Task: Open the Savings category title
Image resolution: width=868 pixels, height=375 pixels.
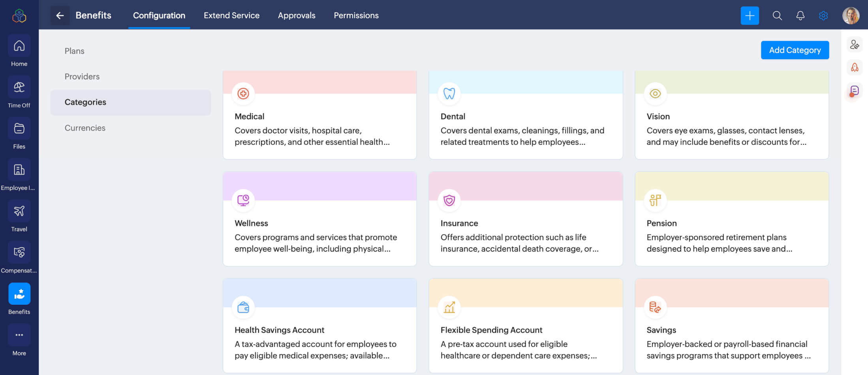Action: coord(661,330)
